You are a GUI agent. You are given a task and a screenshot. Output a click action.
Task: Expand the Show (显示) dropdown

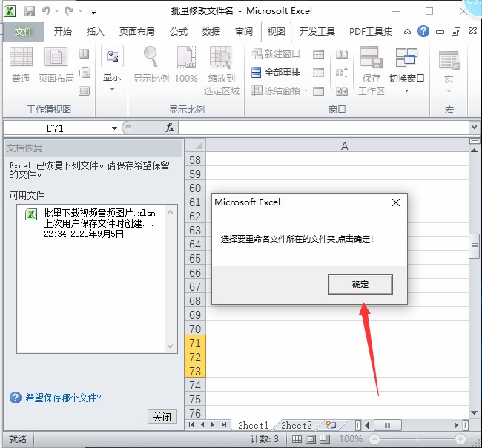(112, 69)
